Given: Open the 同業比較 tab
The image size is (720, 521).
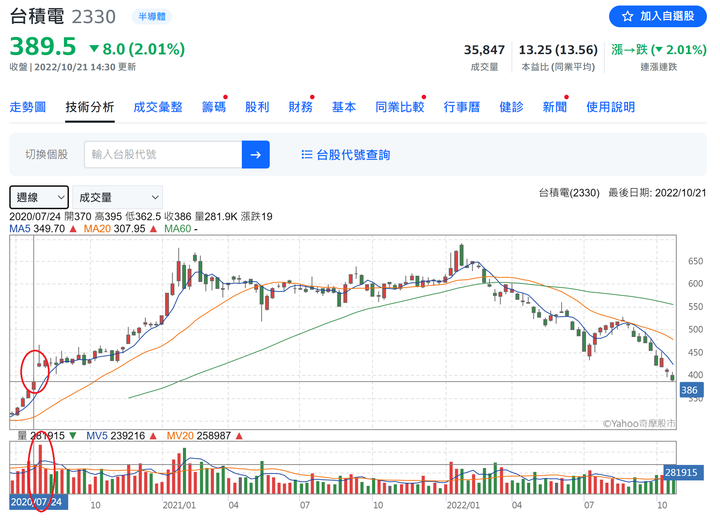Looking at the screenshot, I should (399, 107).
